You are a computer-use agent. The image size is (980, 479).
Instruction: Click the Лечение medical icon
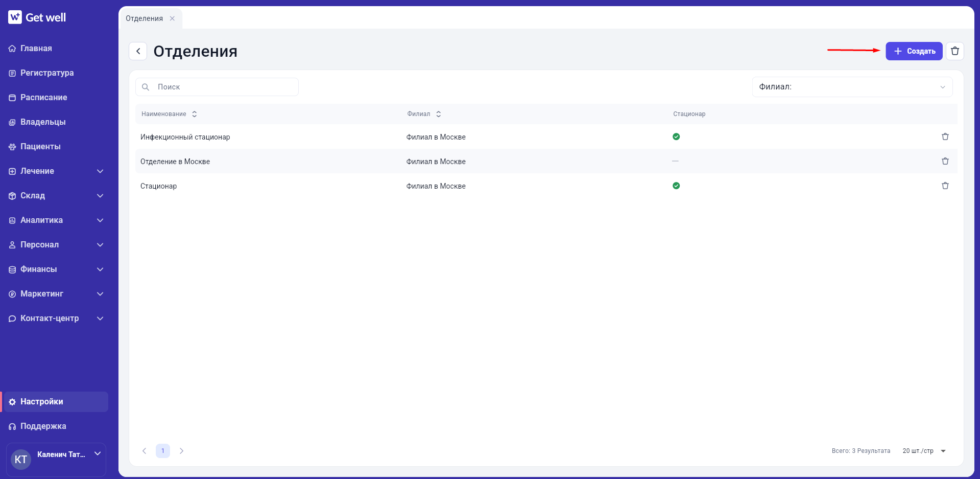pyautogui.click(x=12, y=171)
